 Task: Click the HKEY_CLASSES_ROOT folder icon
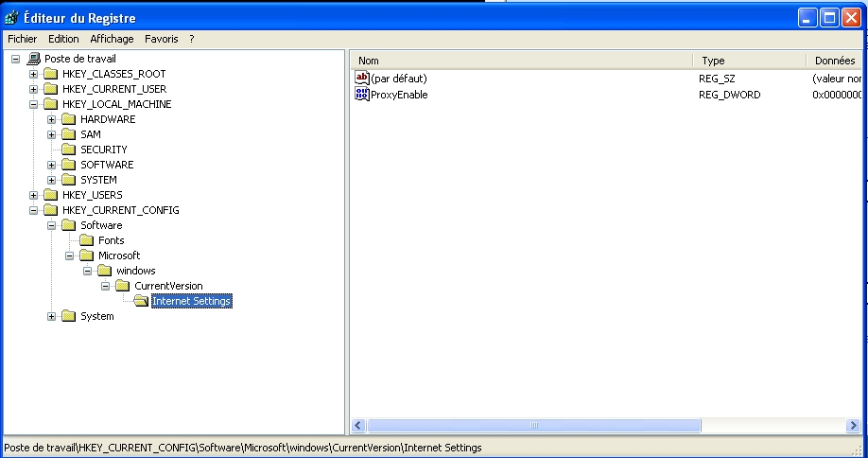click(x=50, y=74)
